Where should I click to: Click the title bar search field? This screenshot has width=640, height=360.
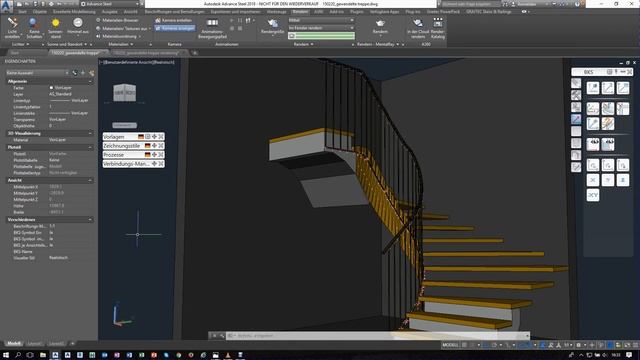click(471, 4)
